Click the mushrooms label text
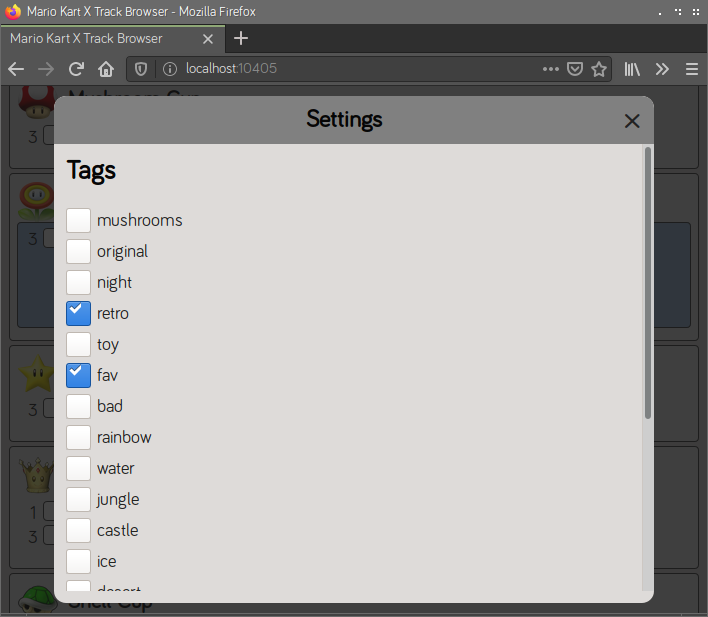 click(140, 220)
